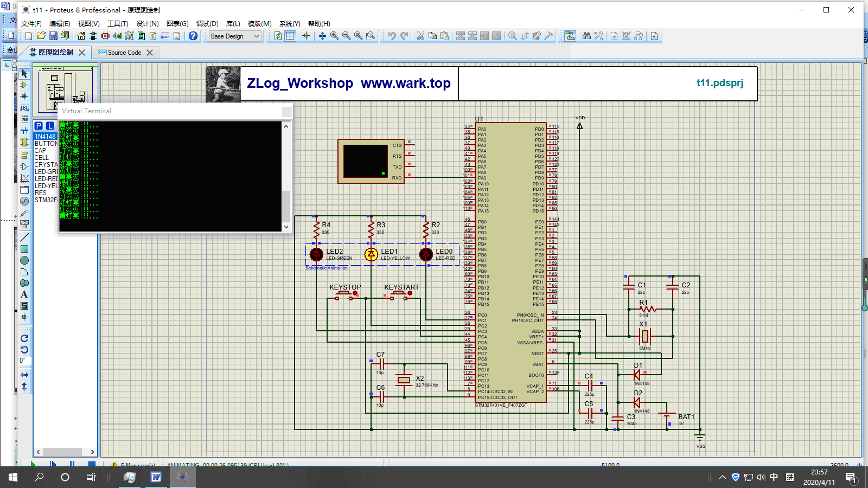Click the Zoom In magnifier icon
The height and width of the screenshot is (488, 868).
[x=334, y=36]
